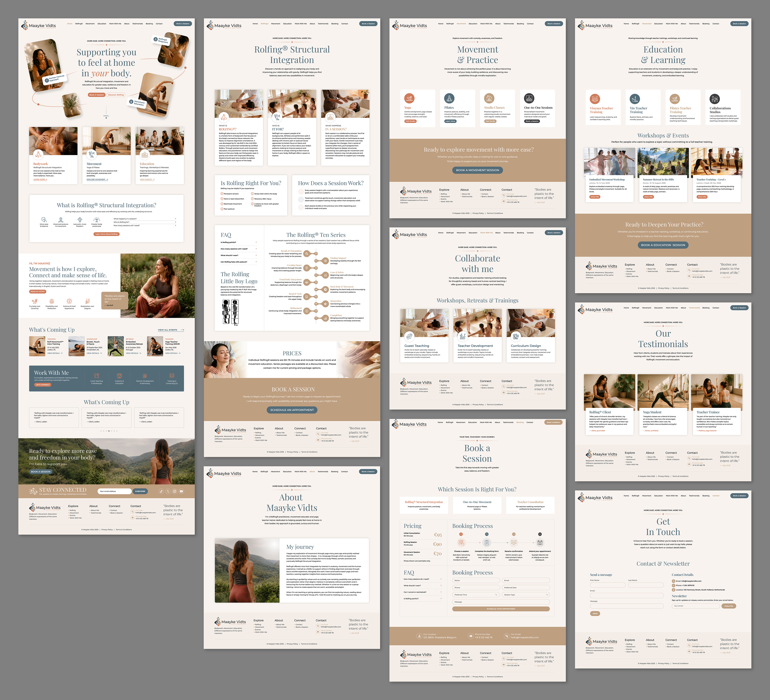The height and width of the screenshot is (700, 770).
Task: Open the TikTok icon in Stay Connected bar
Action: click(x=161, y=491)
